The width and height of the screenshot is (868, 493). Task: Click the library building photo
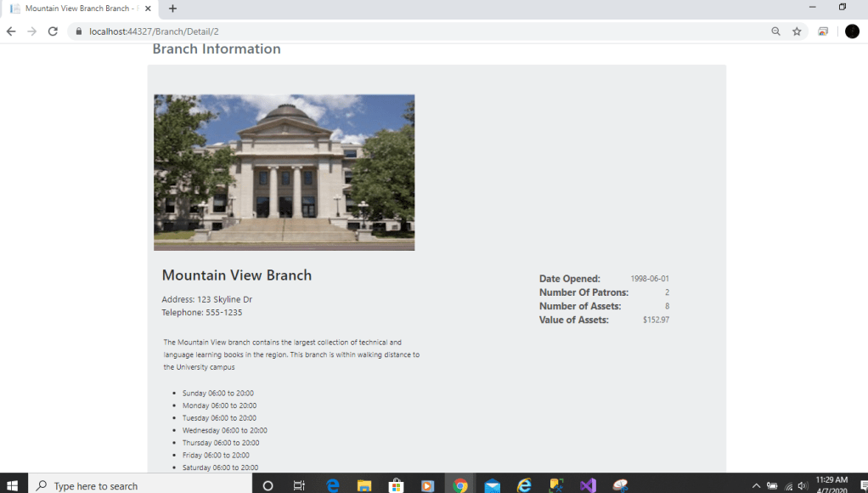284,172
